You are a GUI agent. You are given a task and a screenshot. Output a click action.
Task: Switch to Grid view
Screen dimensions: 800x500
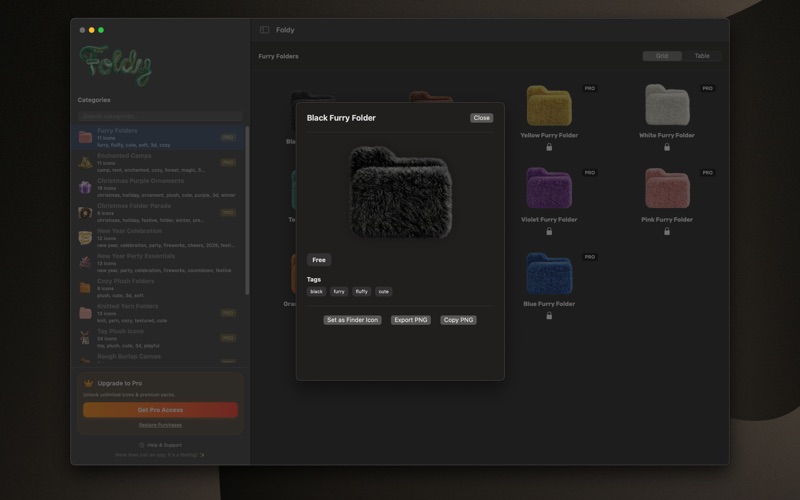coord(662,56)
